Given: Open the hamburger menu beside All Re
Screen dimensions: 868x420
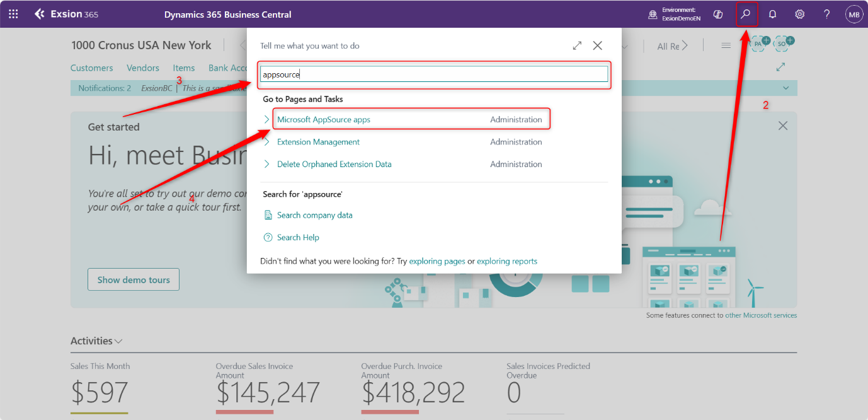Looking at the screenshot, I should pyautogui.click(x=726, y=45).
